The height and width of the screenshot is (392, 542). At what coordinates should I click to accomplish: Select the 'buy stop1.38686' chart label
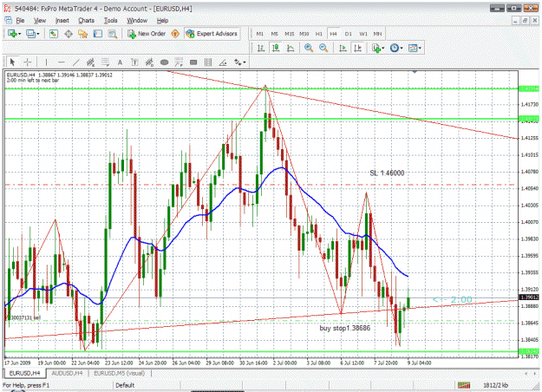pos(344,328)
